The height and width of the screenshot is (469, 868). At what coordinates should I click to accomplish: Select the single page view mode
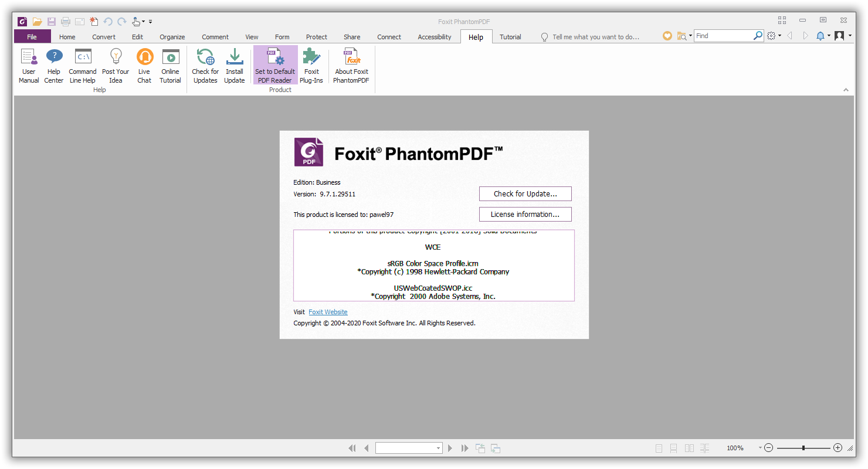(659, 448)
